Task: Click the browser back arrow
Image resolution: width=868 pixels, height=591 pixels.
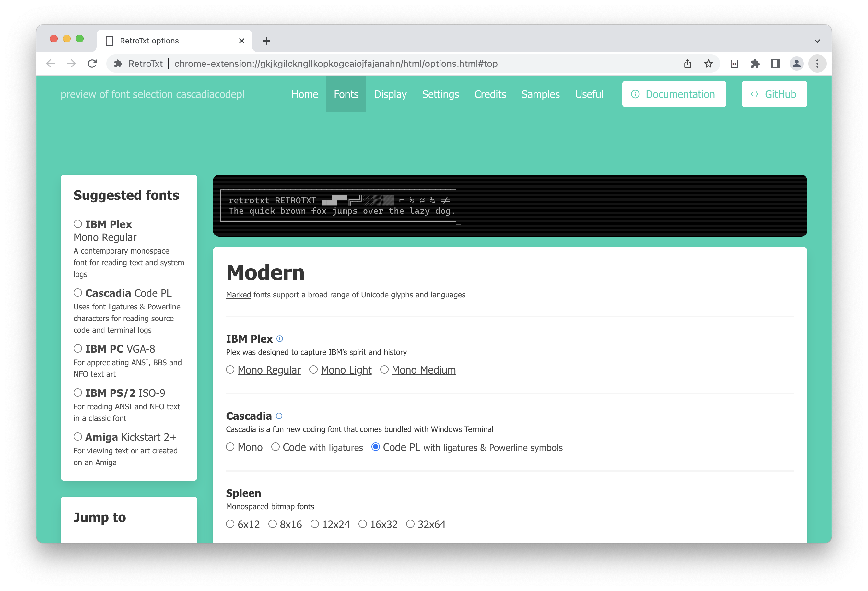Action: coord(51,64)
